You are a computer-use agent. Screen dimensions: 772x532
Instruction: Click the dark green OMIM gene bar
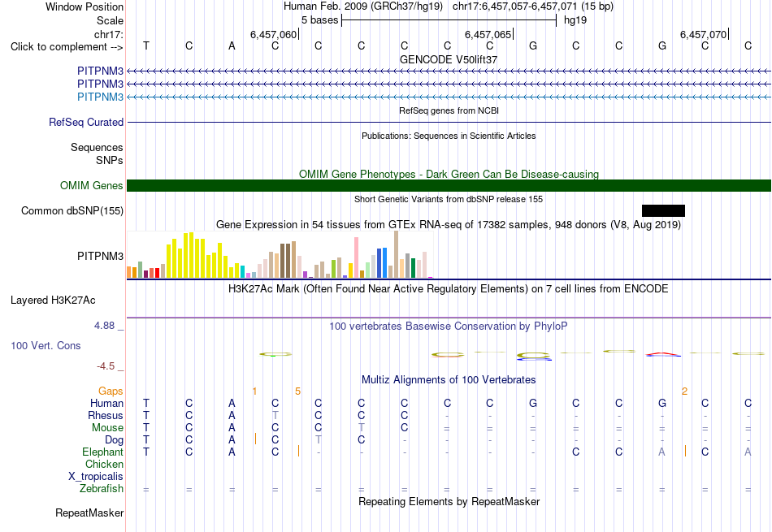[449, 185]
